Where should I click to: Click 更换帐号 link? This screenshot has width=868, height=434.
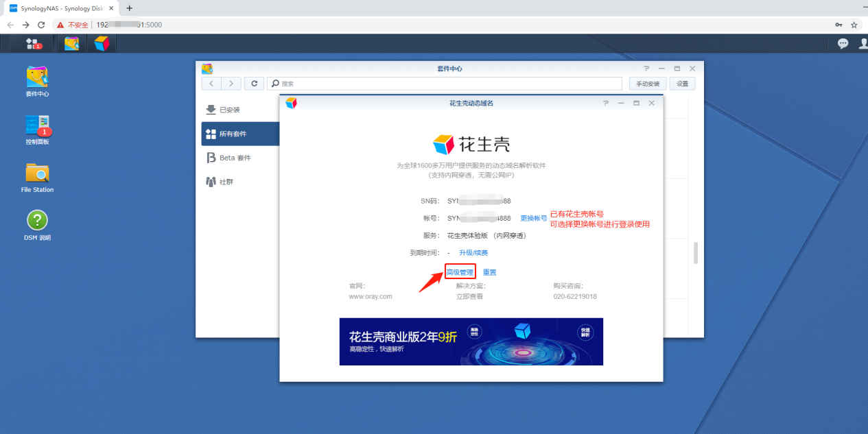coord(534,218)
